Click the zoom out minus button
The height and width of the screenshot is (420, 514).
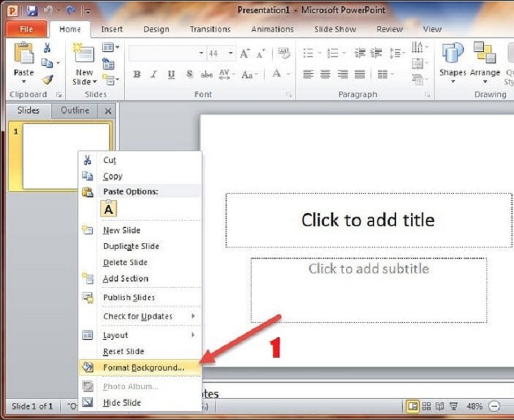tap(494, 406)
